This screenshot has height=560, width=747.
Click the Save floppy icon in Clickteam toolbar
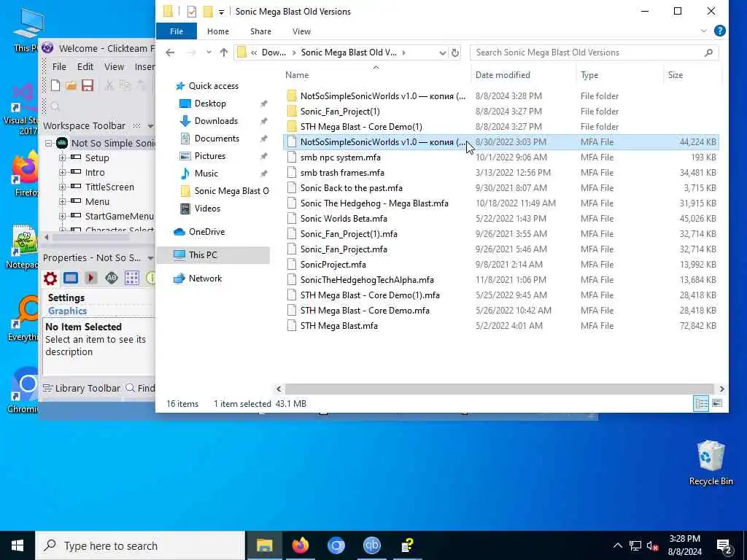pyautogui.click(x=88, y=85)
